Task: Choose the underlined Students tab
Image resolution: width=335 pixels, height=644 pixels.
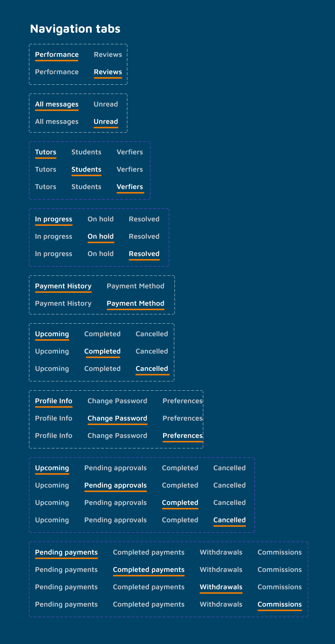Action: pos(86,170)
